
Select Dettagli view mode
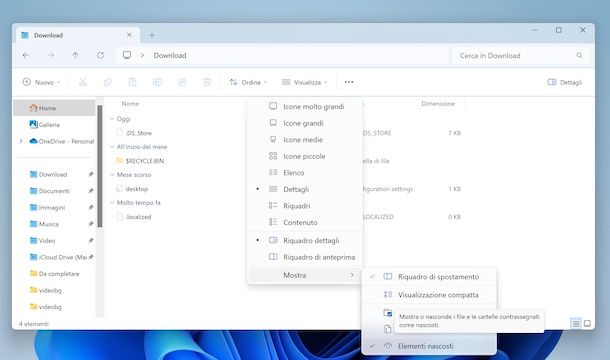(305, 189)
